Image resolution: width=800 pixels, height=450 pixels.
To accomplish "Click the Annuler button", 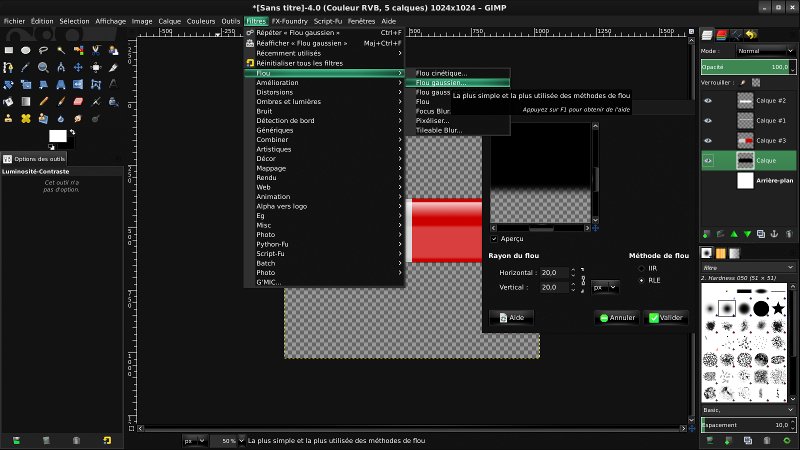I will (x=617, y=318).
